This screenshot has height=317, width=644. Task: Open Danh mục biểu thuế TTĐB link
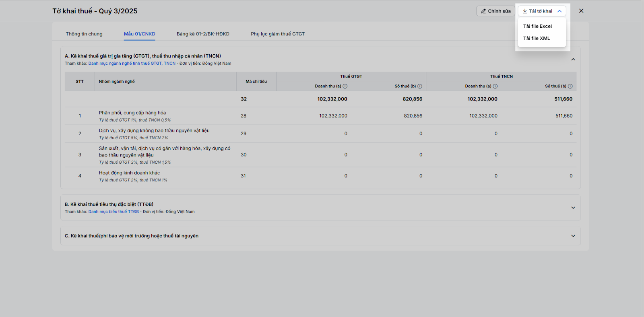[114, 212]
